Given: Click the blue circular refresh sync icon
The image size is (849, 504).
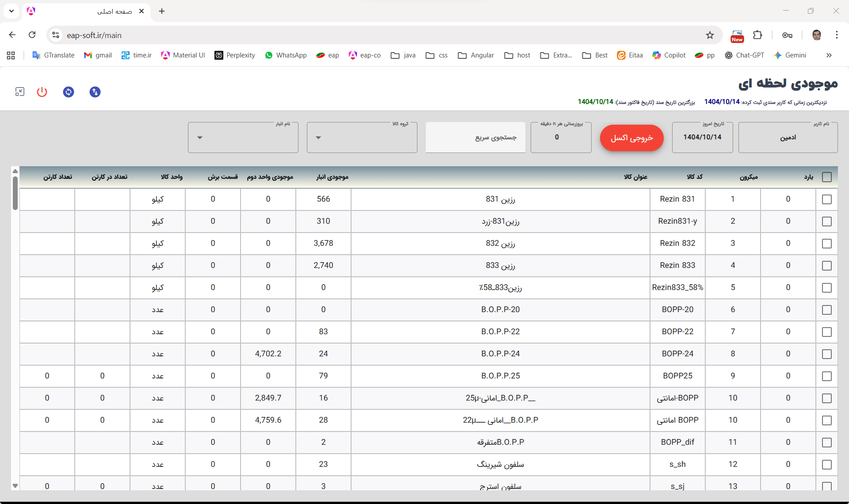Looking at the screenshot, I should pos(69,92).
